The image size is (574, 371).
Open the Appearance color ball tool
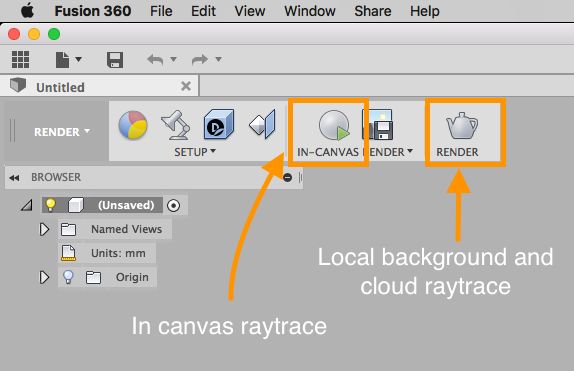133,125
